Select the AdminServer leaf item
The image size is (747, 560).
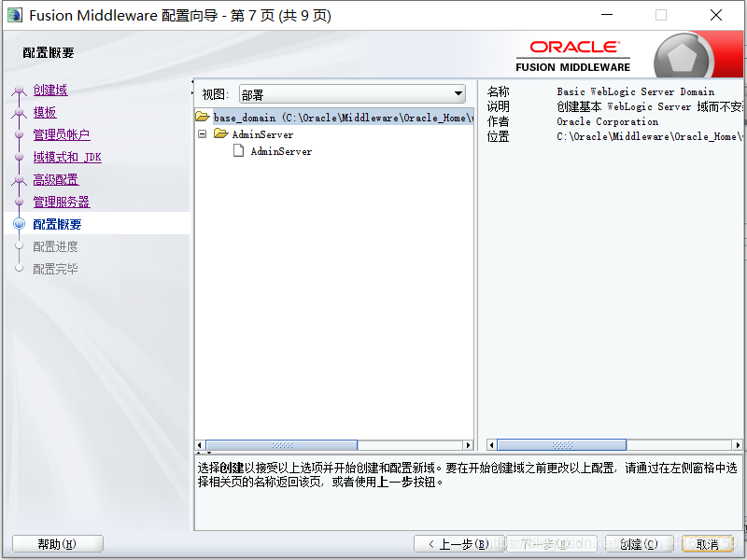click(x=281, y=151)
